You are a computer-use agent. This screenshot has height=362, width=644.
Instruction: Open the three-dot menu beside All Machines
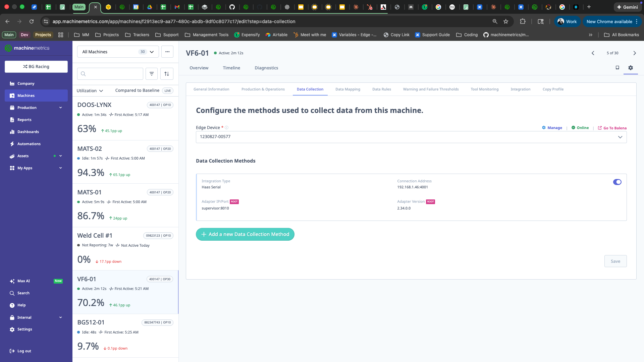click(167, 52)
